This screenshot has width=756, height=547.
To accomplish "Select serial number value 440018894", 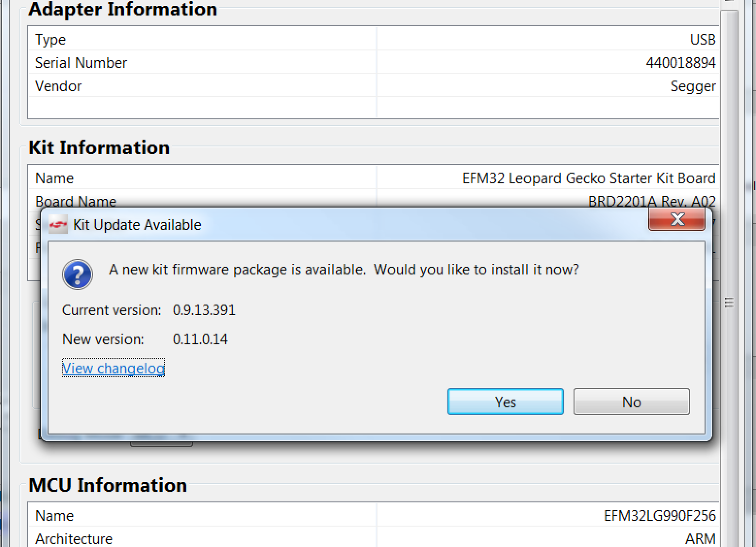I will (681, 63).
